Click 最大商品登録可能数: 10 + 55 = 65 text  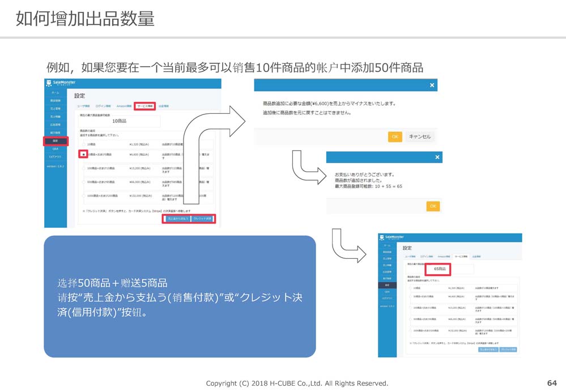[x=368, y=186]
